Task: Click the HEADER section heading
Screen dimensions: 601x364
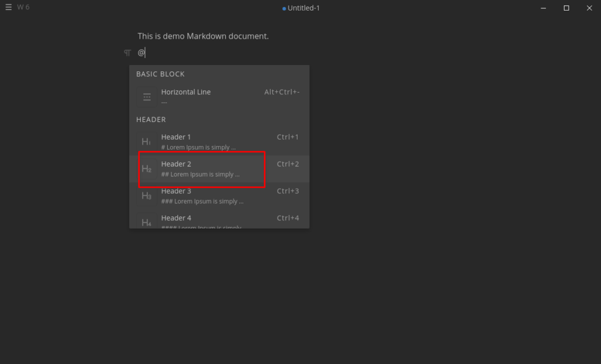Action: click(151, 119)
